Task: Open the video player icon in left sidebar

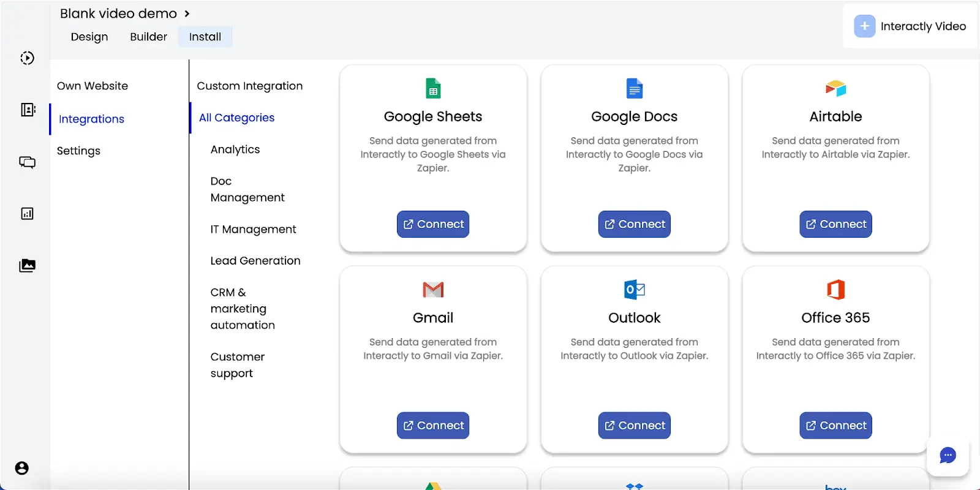Action: (x=27, y=58)
